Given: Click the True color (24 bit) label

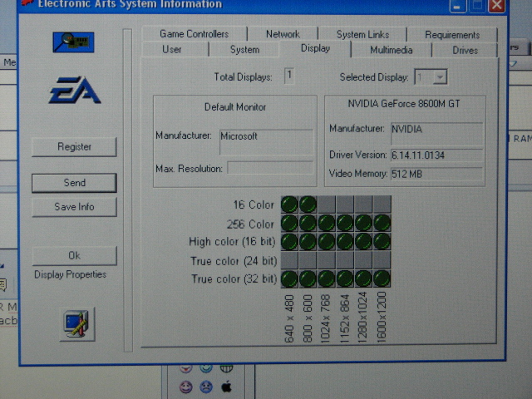Looking at the screenshot, I should point(234,261).
